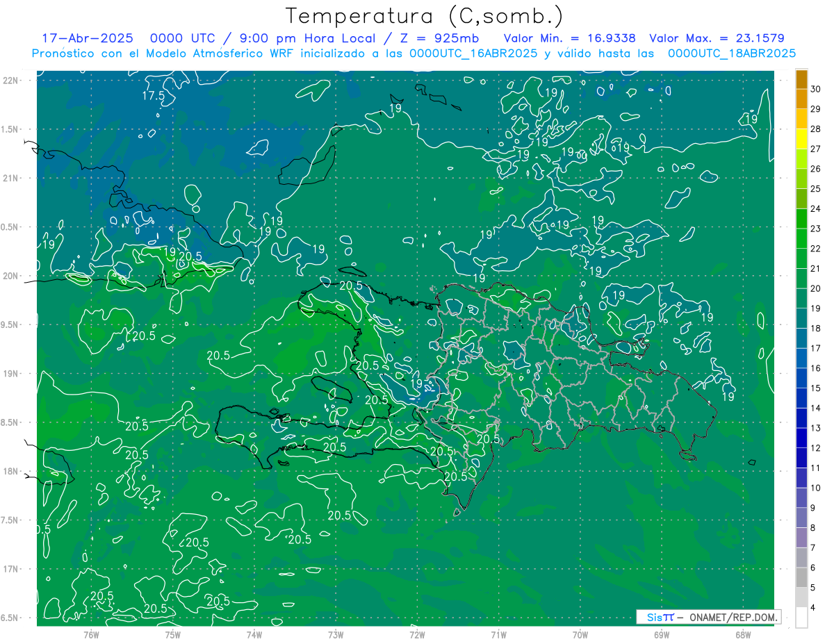Click the color scale value "30"

(816, 88)
